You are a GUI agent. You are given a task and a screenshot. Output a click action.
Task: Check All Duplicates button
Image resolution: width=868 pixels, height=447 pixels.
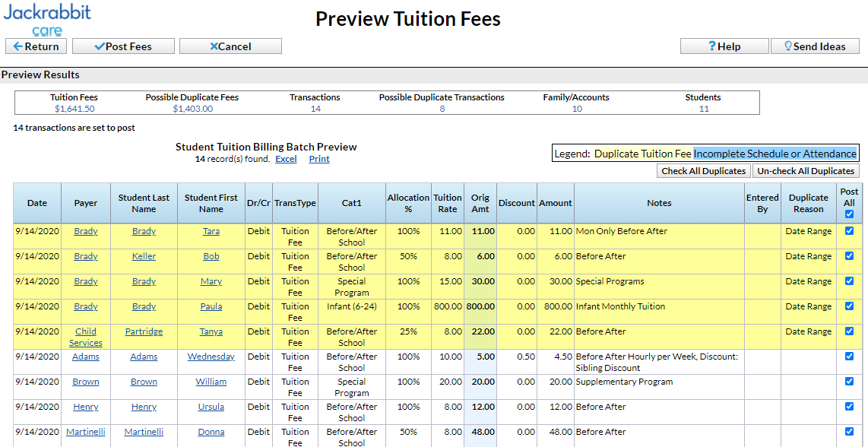pyautogui.click(x=704, y=171)
